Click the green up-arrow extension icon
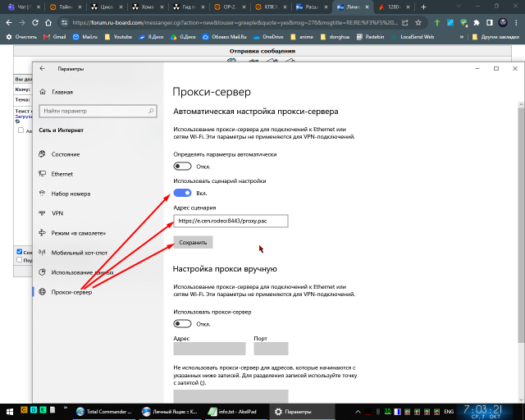Viewport: 525px width, 420px height. tap(437, 23)
